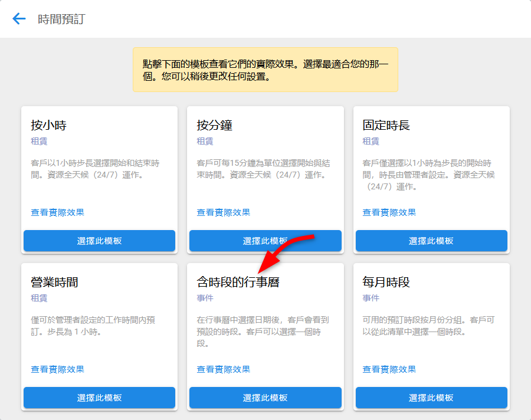Click the yellow template instruction banner
This screenshot has height=420, width=531.
[265, 70]
